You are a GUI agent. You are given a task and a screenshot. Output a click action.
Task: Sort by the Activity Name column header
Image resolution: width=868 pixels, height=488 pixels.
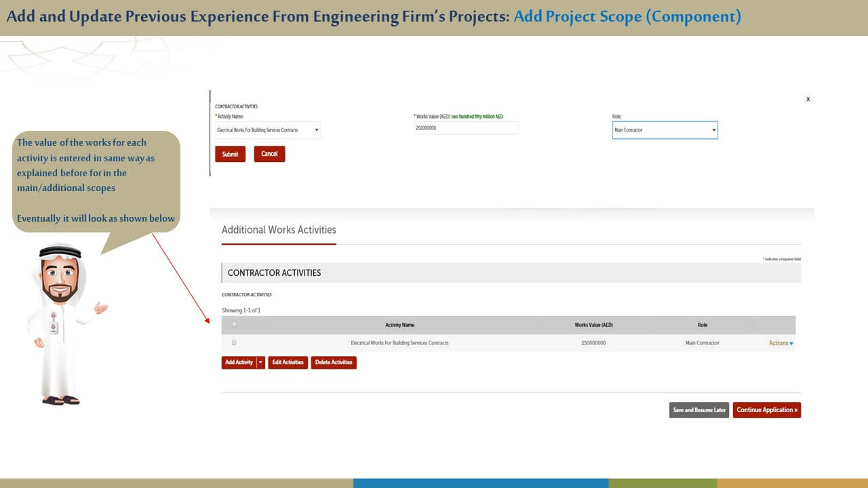click(399, 325)
